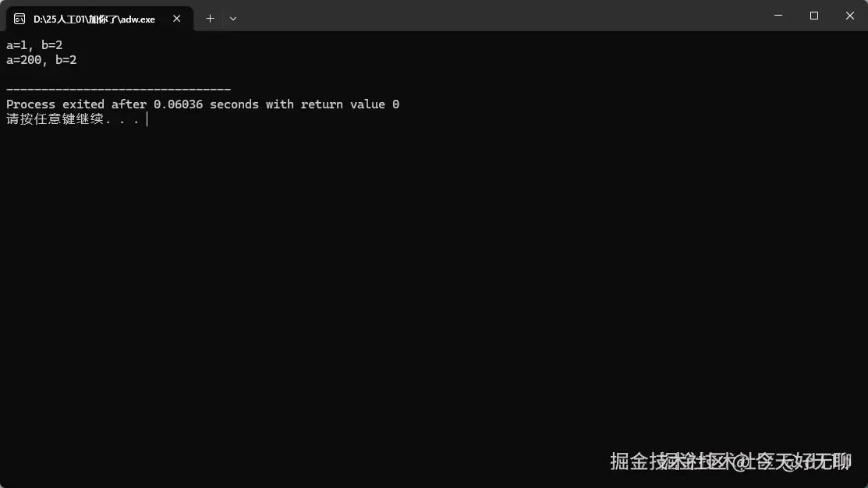Maximize the terminal window
This screenshot has width=868, height=488.
813,16
